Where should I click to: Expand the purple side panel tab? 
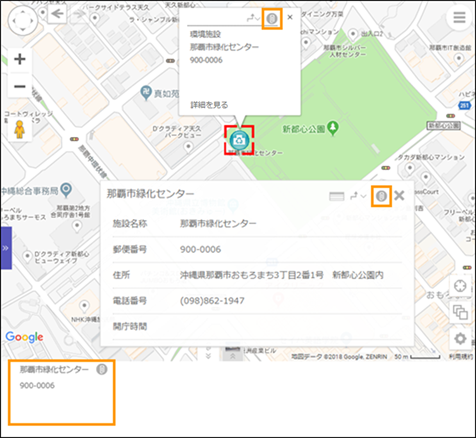(6, 248)
